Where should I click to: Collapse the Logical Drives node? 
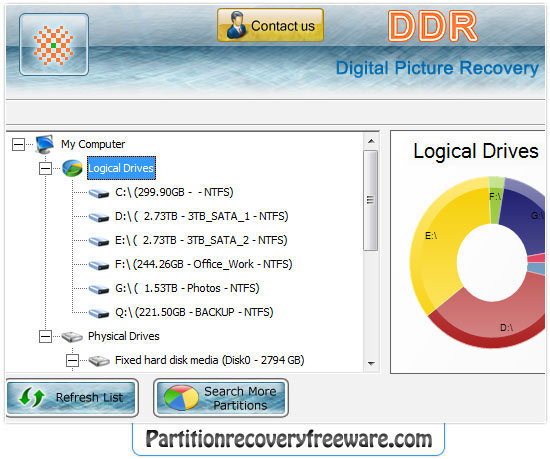(45, 168)
